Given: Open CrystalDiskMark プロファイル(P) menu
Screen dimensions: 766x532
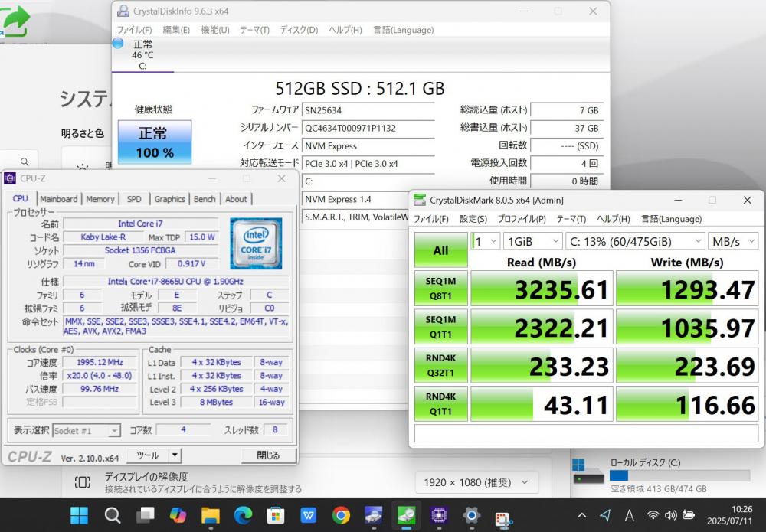Looking at the screenshot, I should tap(522, 219).
